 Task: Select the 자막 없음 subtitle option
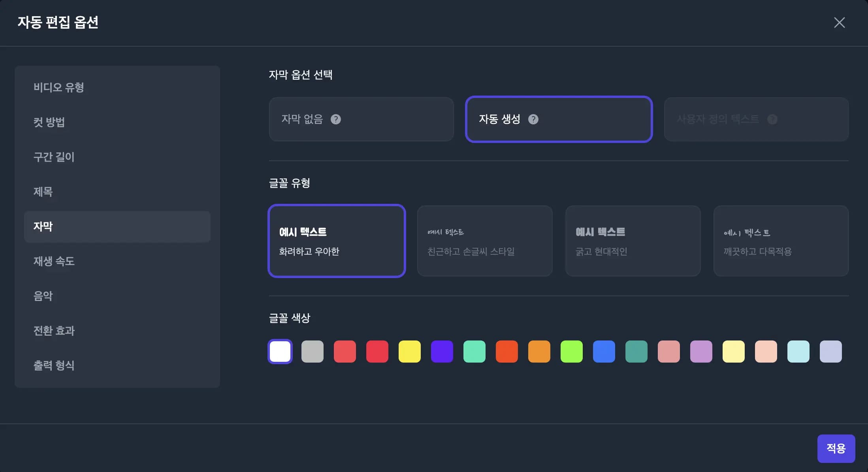(x=361, y=119)
